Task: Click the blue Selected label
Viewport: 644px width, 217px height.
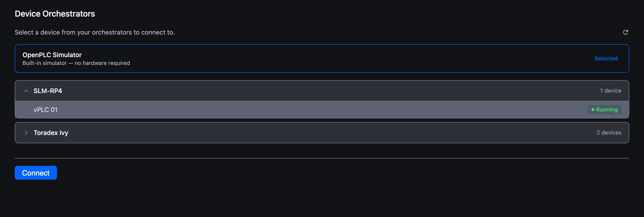Action: [x=606, y=59]
